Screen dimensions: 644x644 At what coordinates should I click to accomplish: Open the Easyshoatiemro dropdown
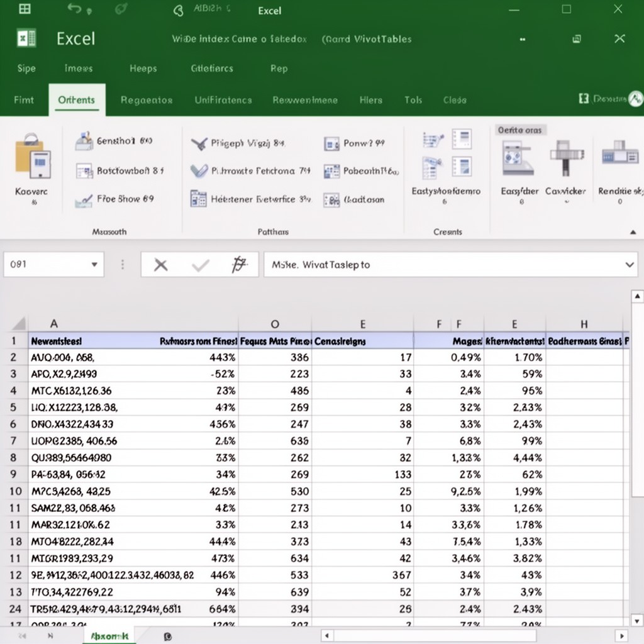pos(445,202)
